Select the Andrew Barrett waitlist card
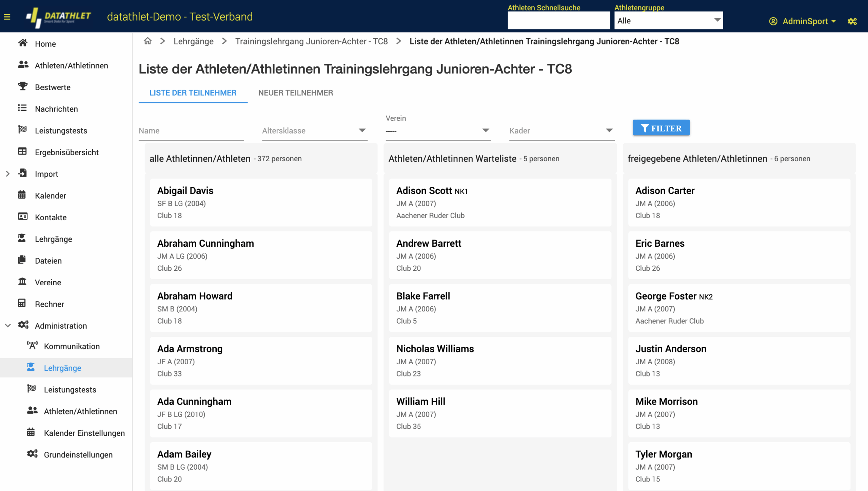Viewport: 868px width, 491px height. click(x=500, y=255)
